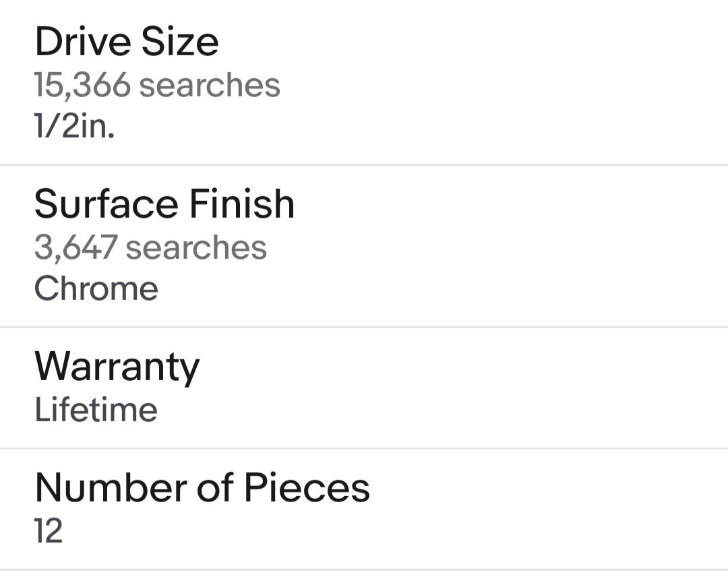Open the Warranty attribute
Screen dimensions: 728x577
tap(364, 388)
